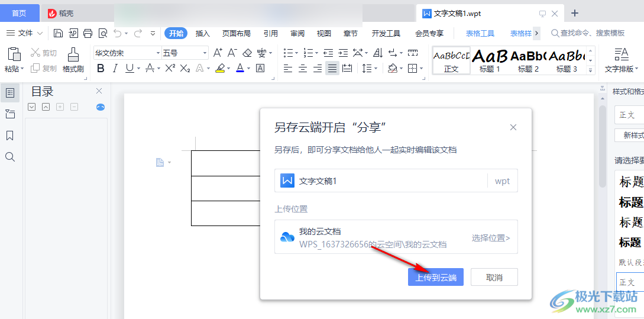The height and width of the screenshot is (319, 644).
Task: Click the 取消 button in dialog
Action: pyautogui.click(x=494, y=278)
